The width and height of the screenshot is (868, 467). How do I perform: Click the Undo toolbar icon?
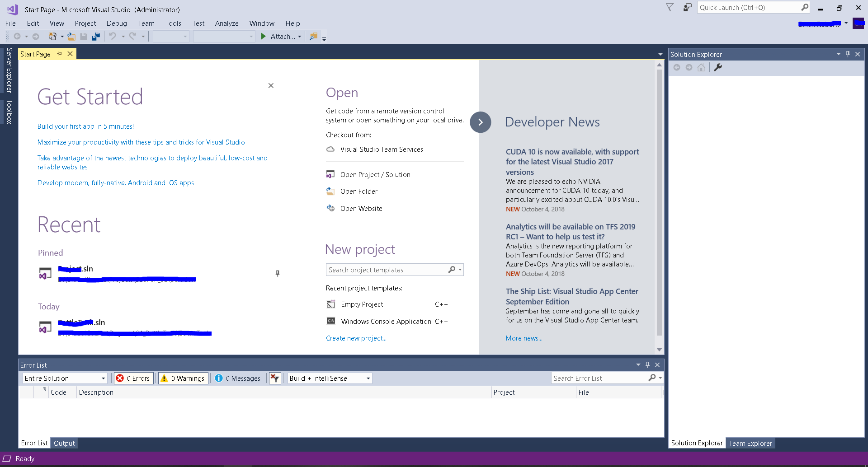click(x=113, y=37)
